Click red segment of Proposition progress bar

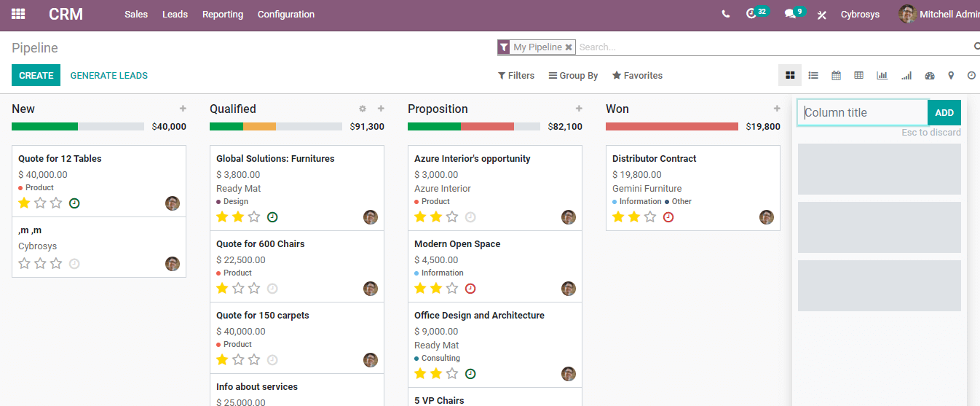[488, 127]
